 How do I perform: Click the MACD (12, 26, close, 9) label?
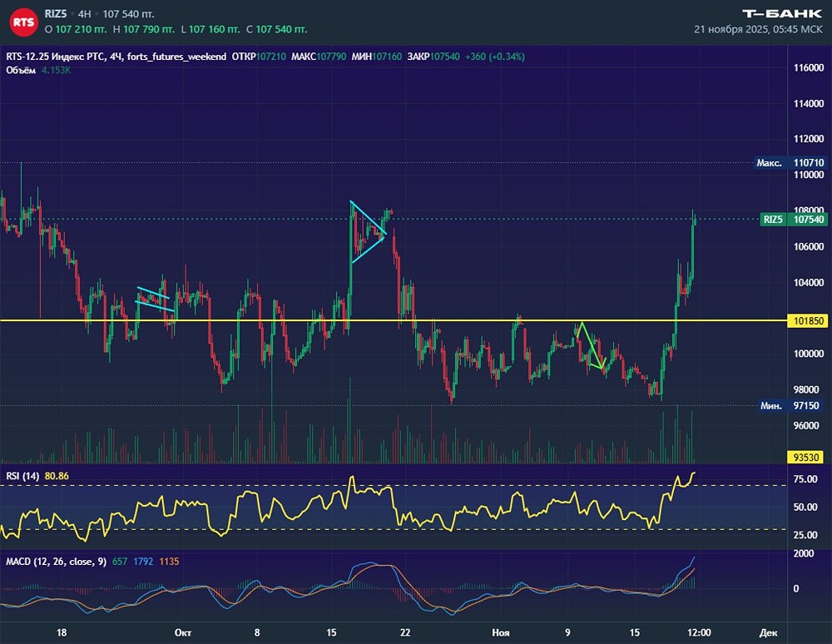(x=54, y=562)
